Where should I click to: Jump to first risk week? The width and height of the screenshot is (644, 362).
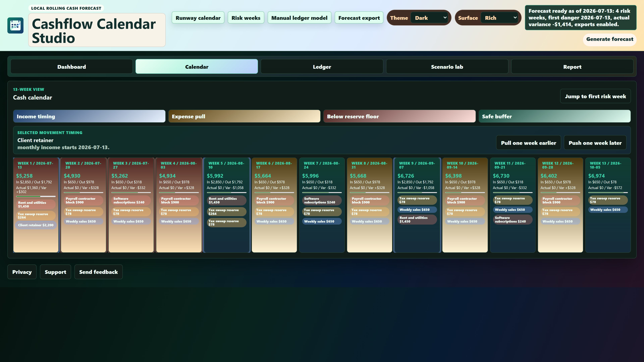595,96
